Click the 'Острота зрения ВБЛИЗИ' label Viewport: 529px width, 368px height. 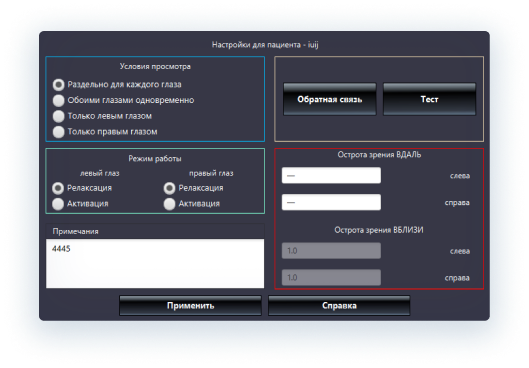(379, 230)
